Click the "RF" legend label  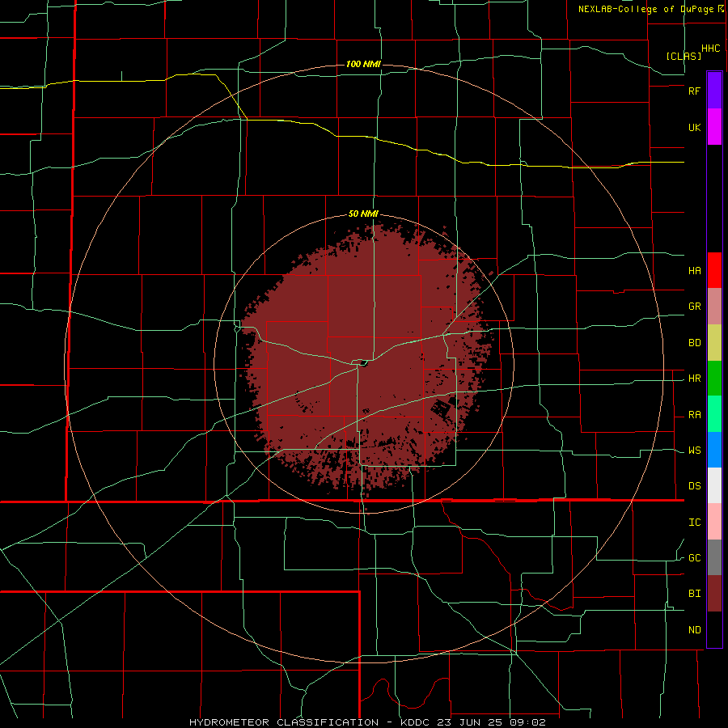(x=695, y=91)
